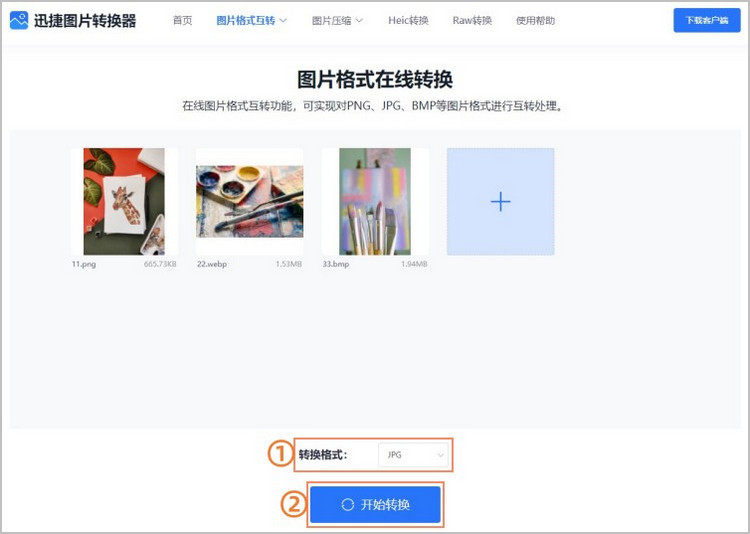Screen dimensions: 750x534
Task: Expand the chevron beside 图片格式互转
Action: click(283, 21)
